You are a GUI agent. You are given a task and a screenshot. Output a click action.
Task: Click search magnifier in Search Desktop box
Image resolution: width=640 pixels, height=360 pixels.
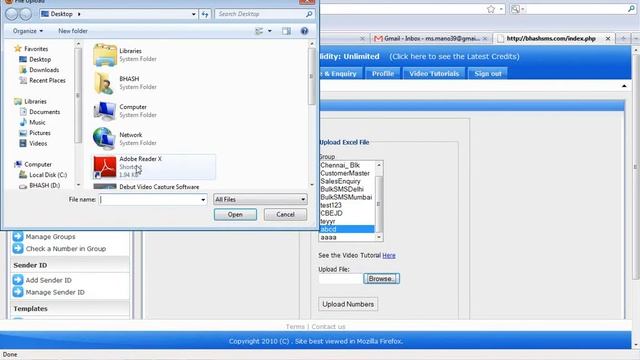click(309, 14)
